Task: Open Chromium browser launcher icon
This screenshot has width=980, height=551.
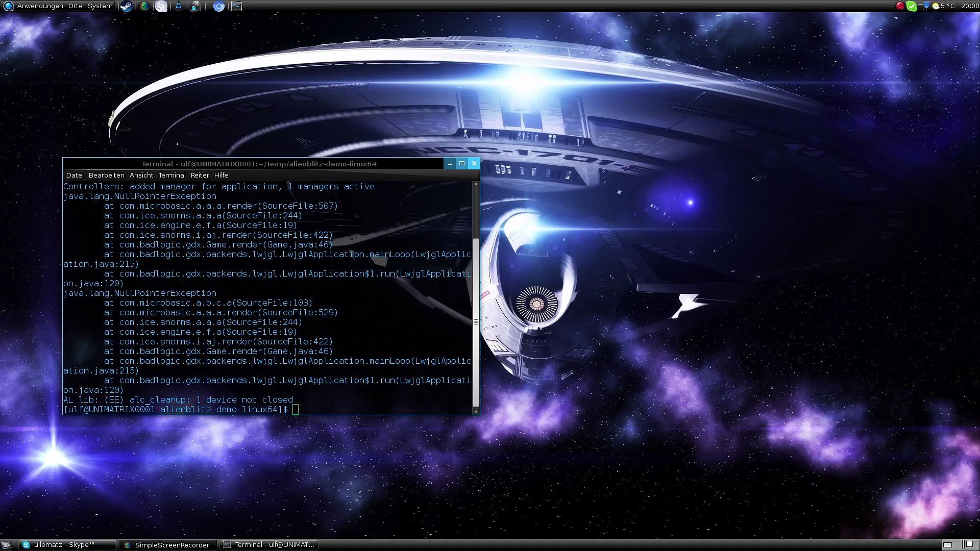Action: click(x=219, y=6)
